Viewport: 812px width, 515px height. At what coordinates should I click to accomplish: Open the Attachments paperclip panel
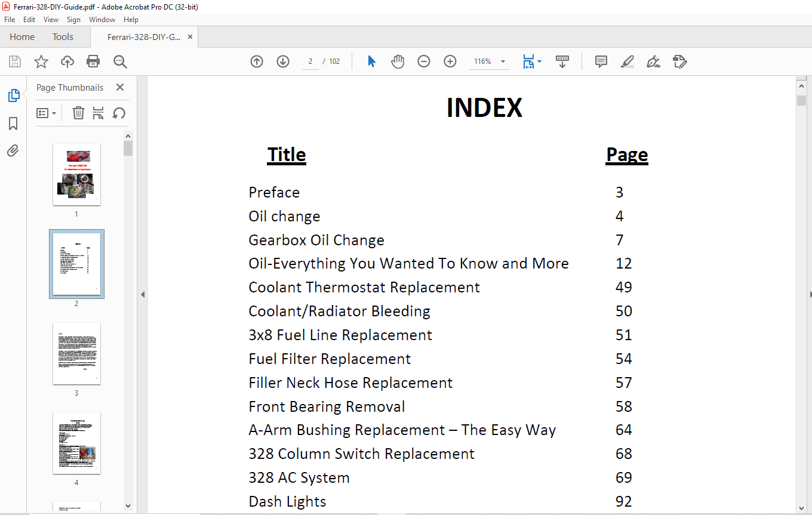point(13,151)
